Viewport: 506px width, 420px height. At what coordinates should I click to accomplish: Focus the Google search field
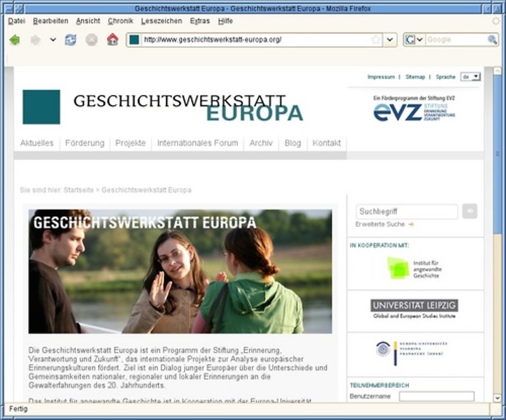455,40
